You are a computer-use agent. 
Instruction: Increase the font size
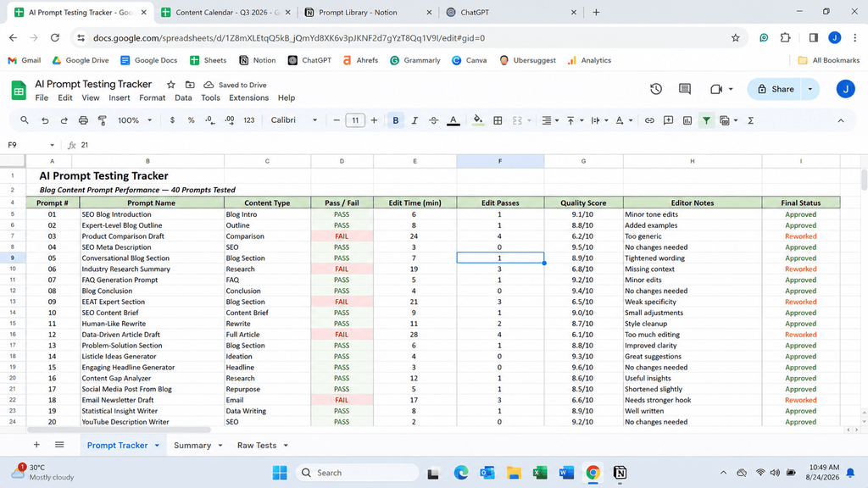(374, 120)
